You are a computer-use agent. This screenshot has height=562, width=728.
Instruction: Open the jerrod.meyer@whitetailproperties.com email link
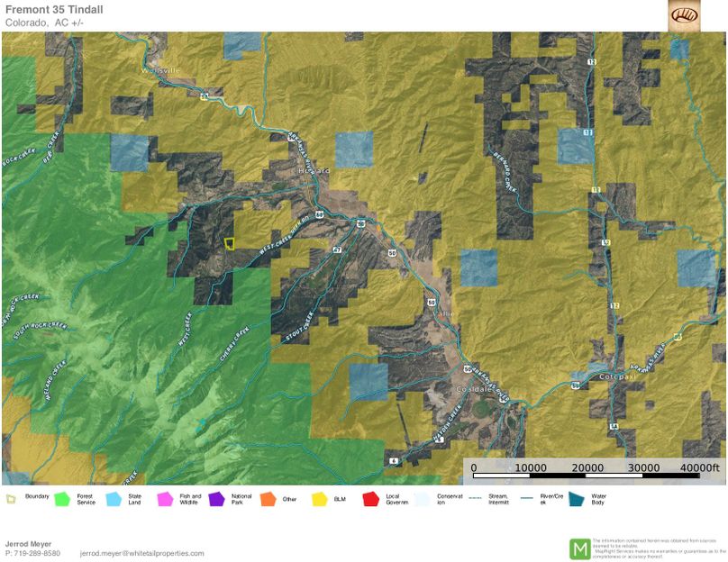141,553
